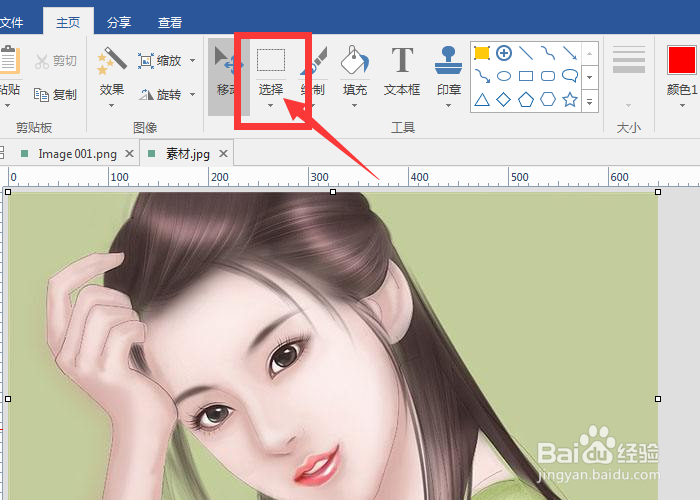Viewport: 700px width, 500px height.
Task: Select the pentagon shape
Action: click(x=526, y=99)
